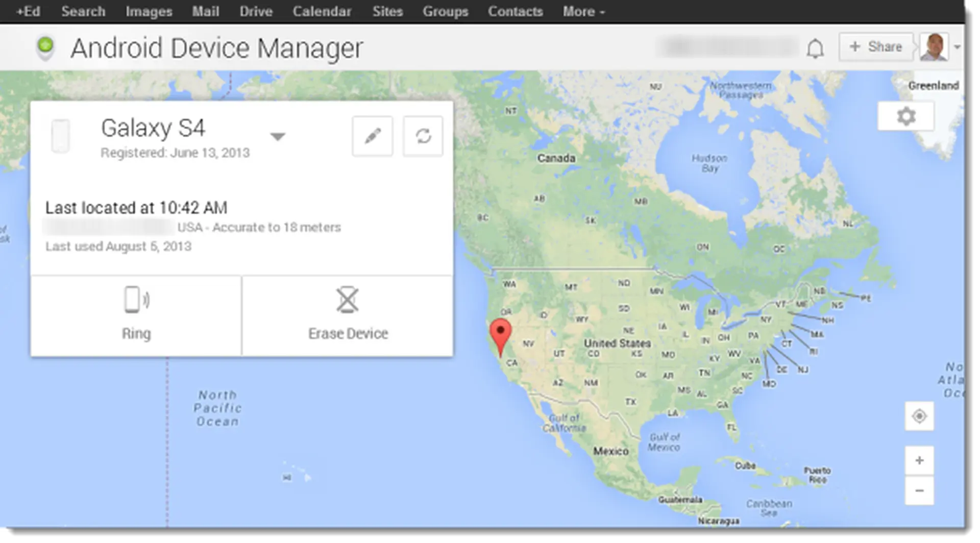
Task: Rename device with the pencil icon
Action: click(x=373, y=136)
